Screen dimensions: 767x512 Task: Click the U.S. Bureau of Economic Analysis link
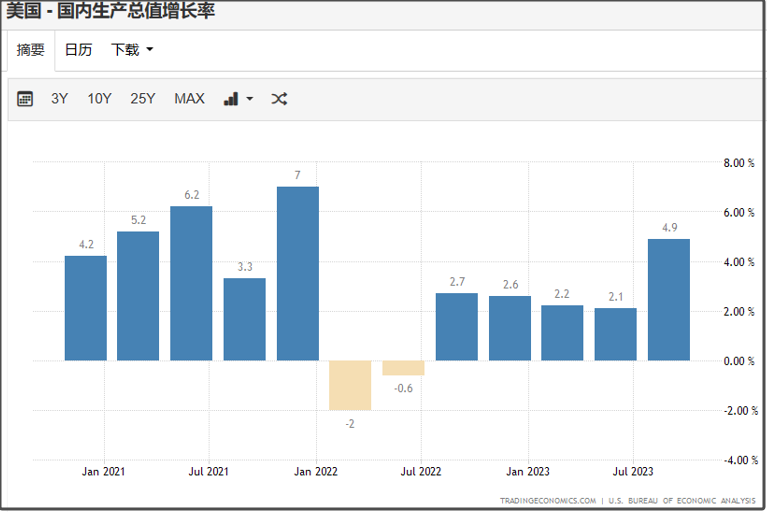click(x=682, y=500)
